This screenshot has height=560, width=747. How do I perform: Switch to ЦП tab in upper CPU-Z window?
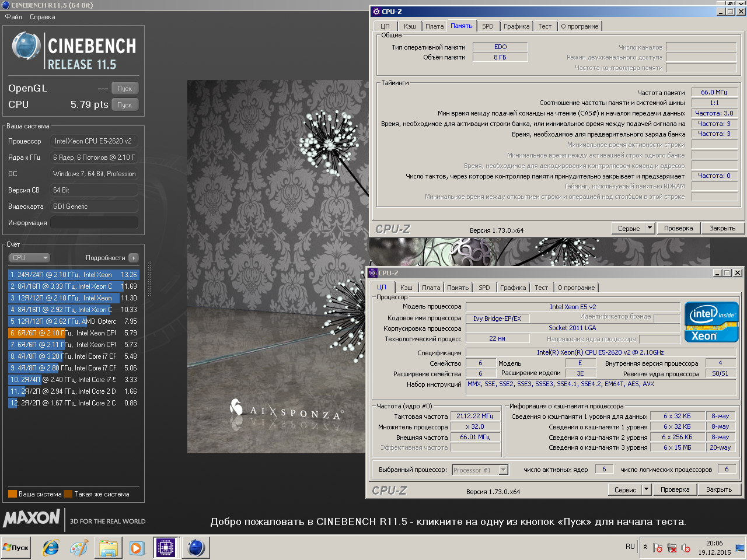[385, 26]
